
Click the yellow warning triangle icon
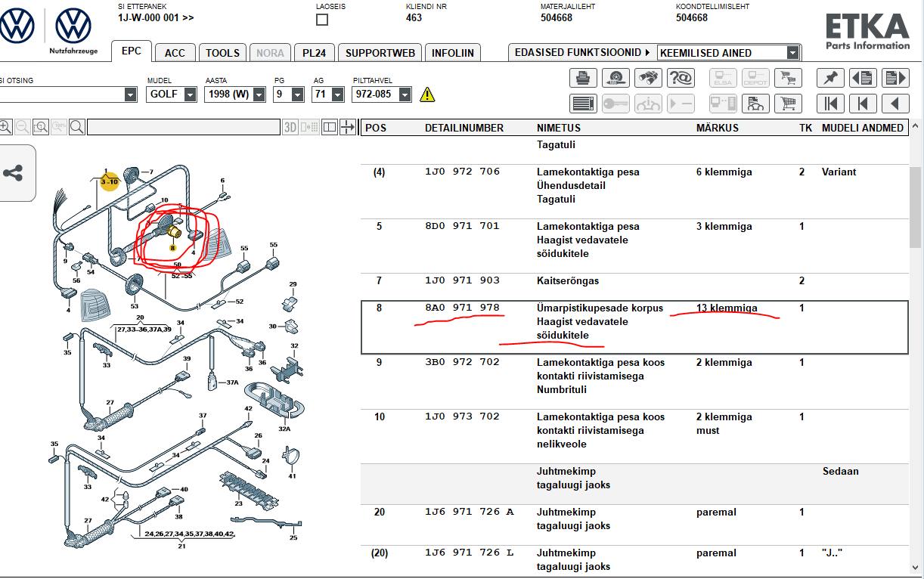428,94
